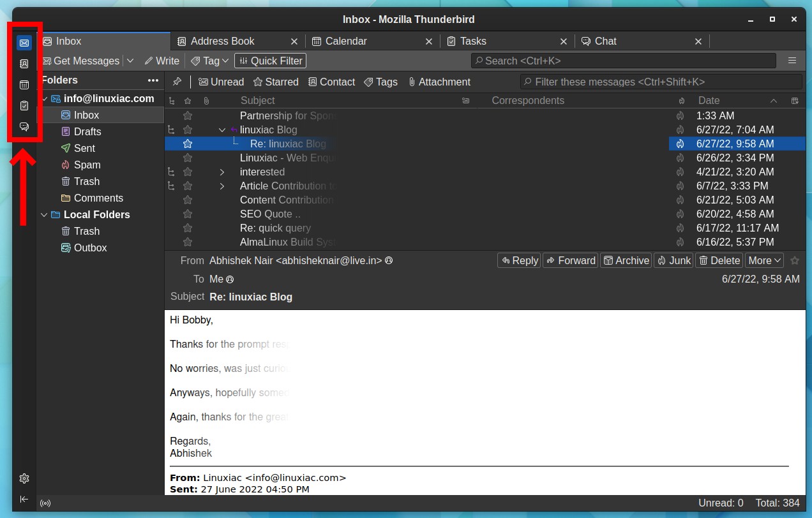Switch to the Inbox tab
Screen dimensions: 812x518
103,41
